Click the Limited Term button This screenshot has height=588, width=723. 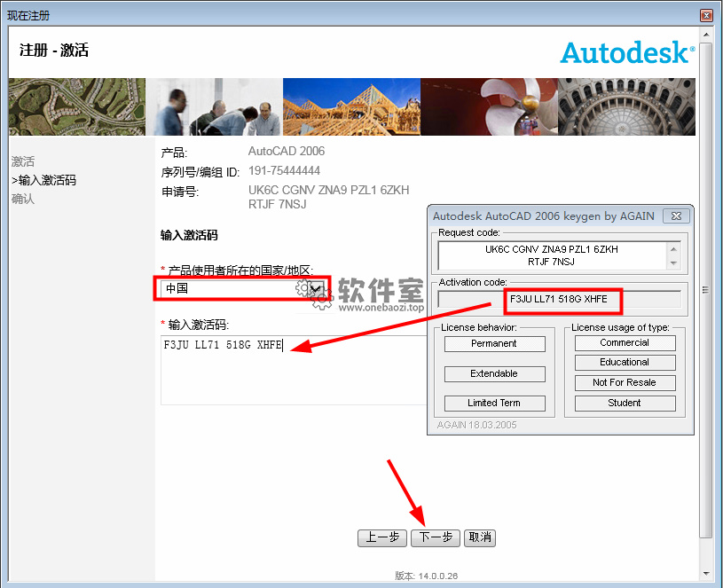[x=494, y=403]
